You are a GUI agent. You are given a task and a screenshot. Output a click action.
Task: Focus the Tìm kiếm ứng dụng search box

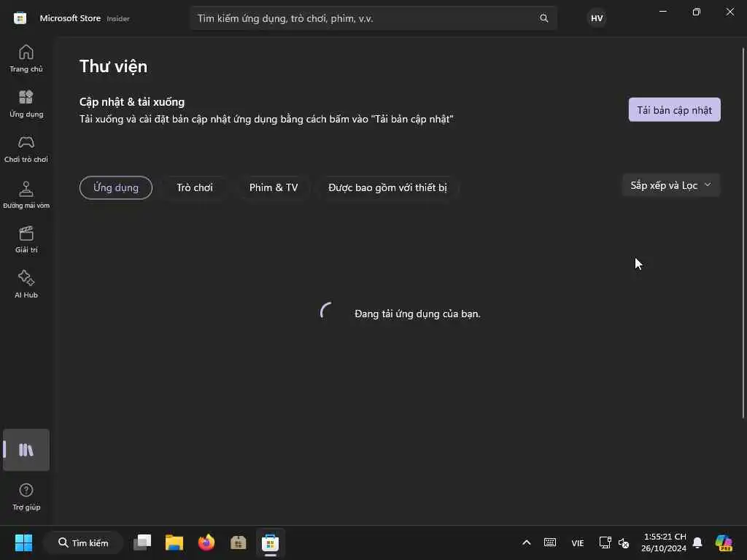pos(373,18)
